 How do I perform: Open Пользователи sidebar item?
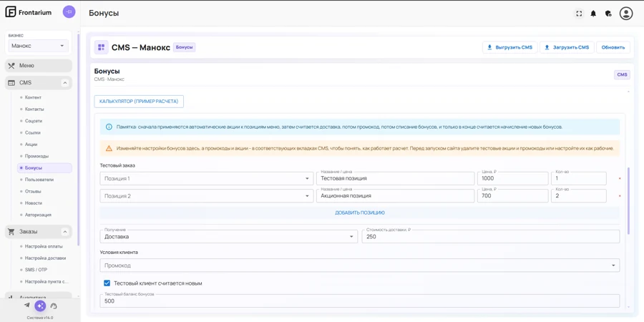[39, 180]
